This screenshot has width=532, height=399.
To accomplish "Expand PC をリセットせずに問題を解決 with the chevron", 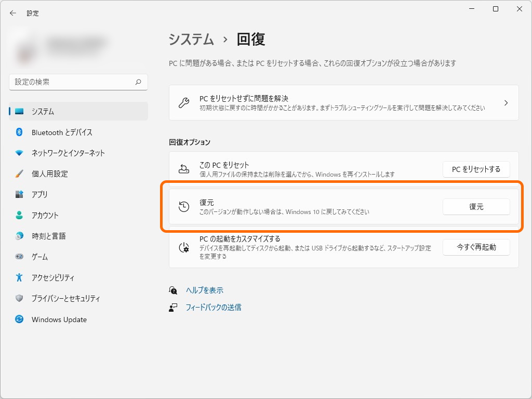I will click(x=506, y=102).
